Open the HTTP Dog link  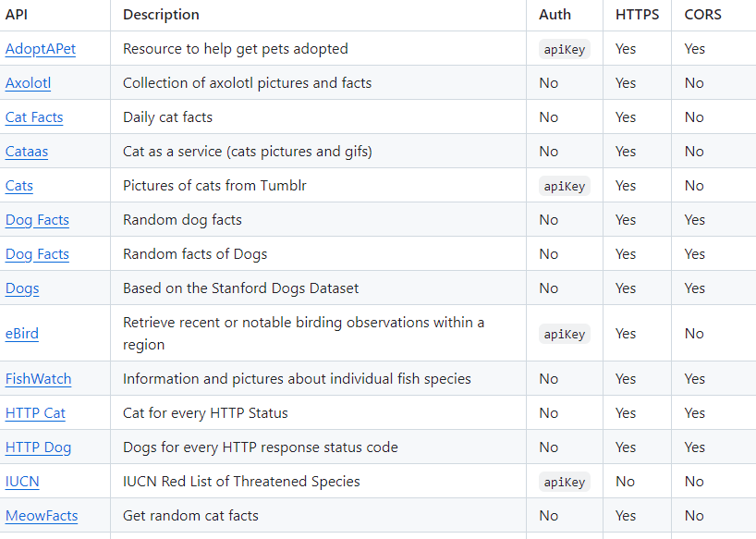[x=38, y=447]
